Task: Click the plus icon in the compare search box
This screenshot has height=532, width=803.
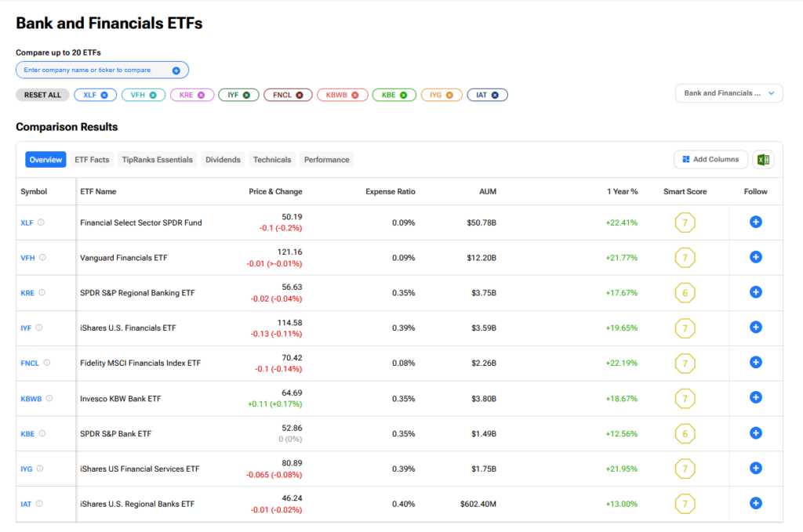Action: point(176,71)
